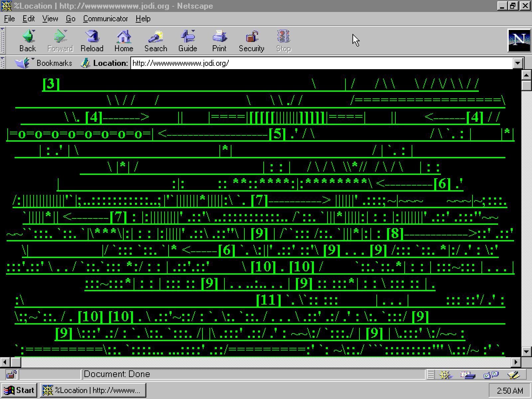Open the Search toolbar button
The height and width of the screenshot is (399, 532).
tap(156, 41)
